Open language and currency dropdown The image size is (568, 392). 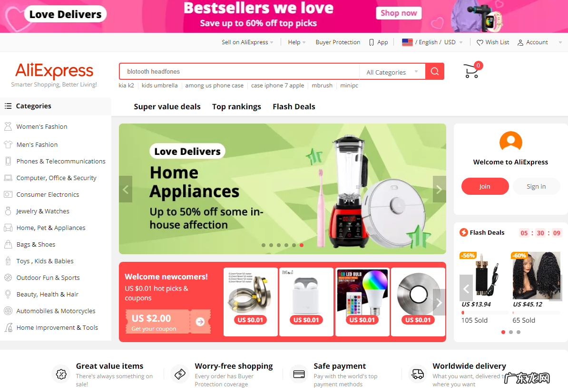(432, 42)
